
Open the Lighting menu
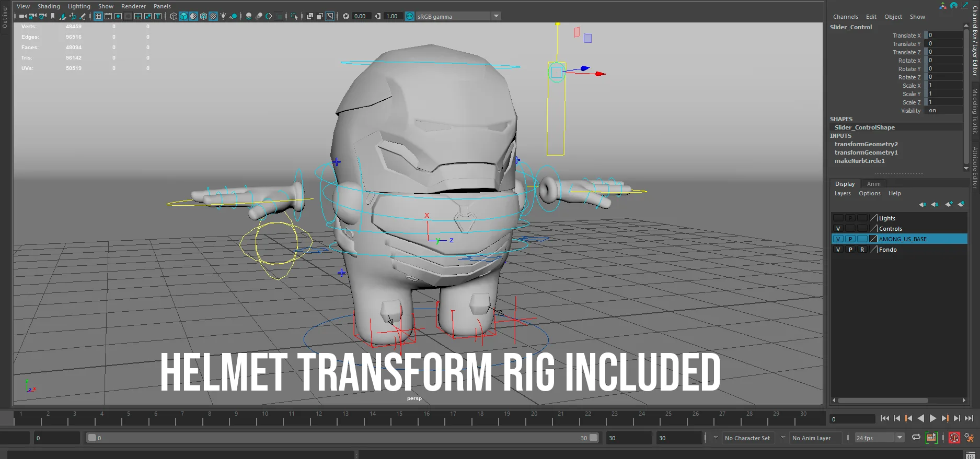coord(79,6)
